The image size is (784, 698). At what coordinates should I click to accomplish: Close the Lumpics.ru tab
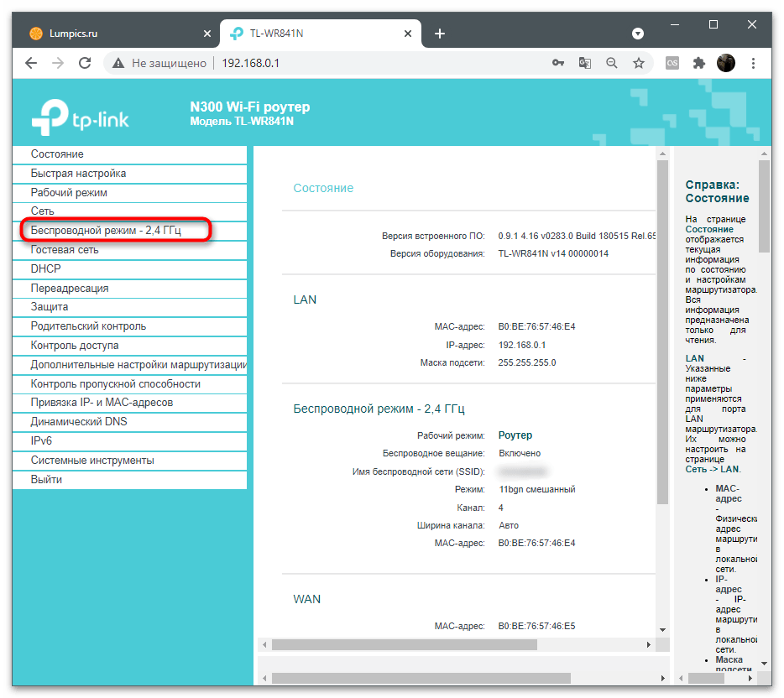pyautogui.click(x=207, y=34)
